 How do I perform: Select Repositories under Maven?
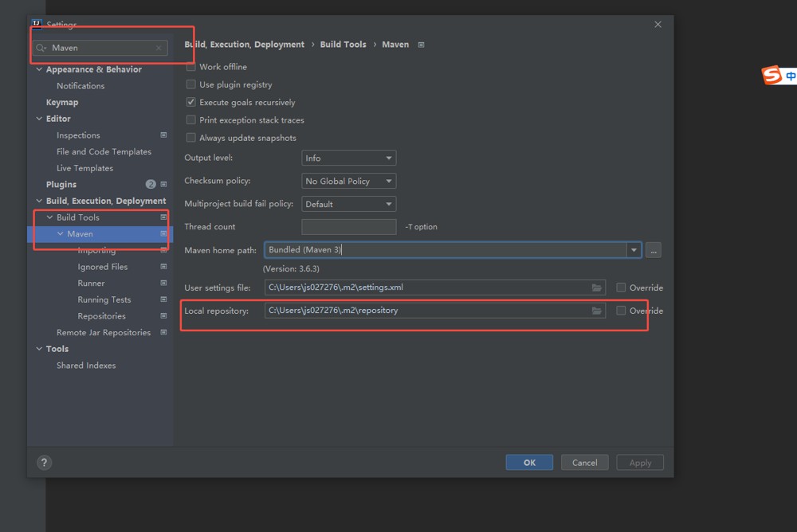(102, 316)
